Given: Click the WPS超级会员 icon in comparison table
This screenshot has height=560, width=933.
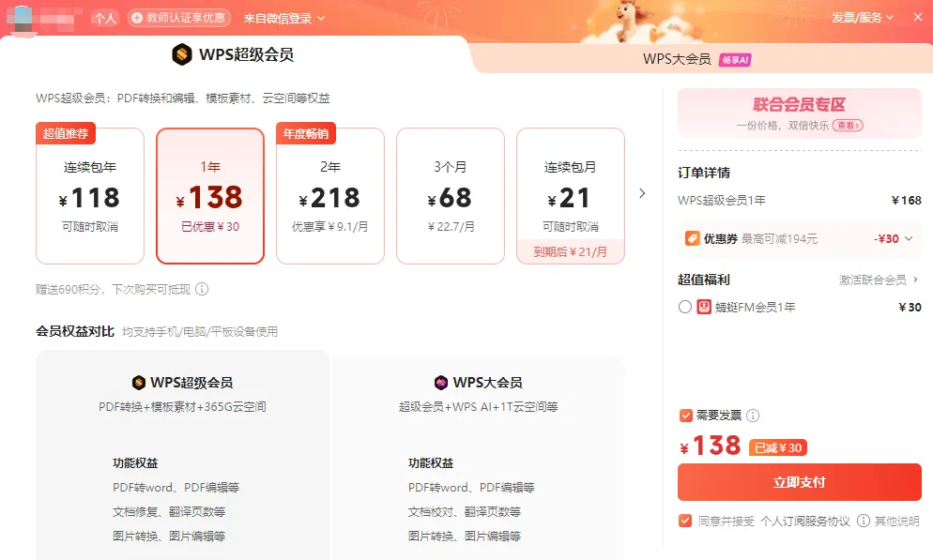Looking at the screenshot, I should 139,383.
